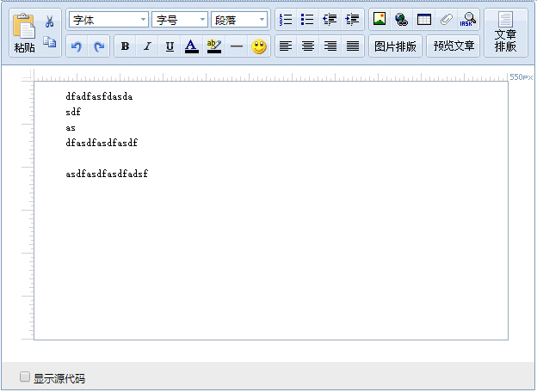Image resolution: width=537 pixels, height=392 pixels.
Task: Click the 图片排版 button
Action: coord(395,46)
